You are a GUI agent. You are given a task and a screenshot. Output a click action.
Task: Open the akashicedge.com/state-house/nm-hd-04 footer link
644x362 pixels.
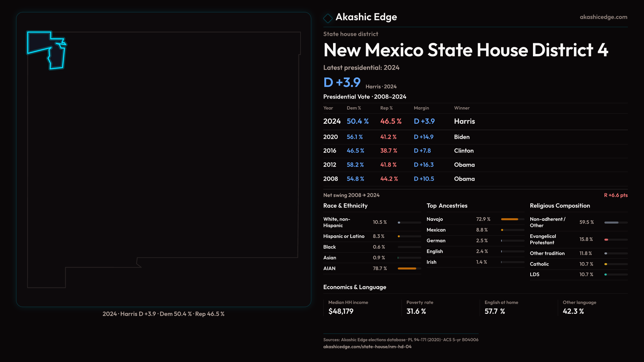point(367,347)
